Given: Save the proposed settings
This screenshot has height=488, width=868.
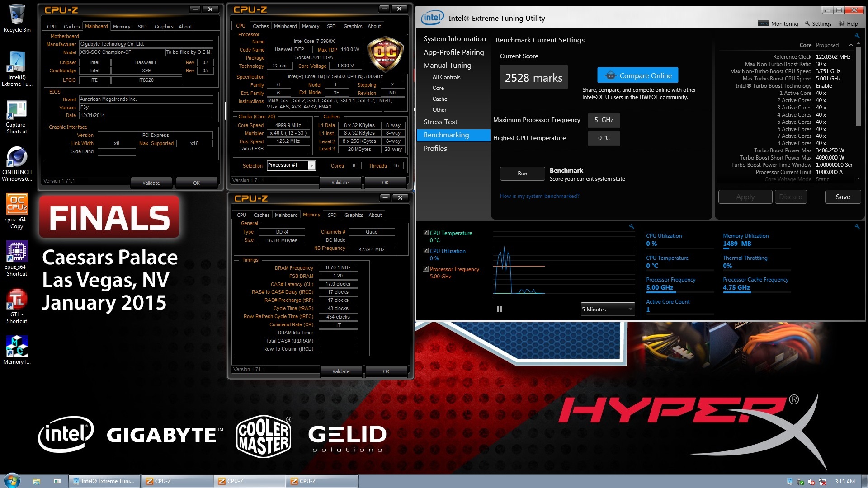Looking at the screenshot, I should point(843,197).
